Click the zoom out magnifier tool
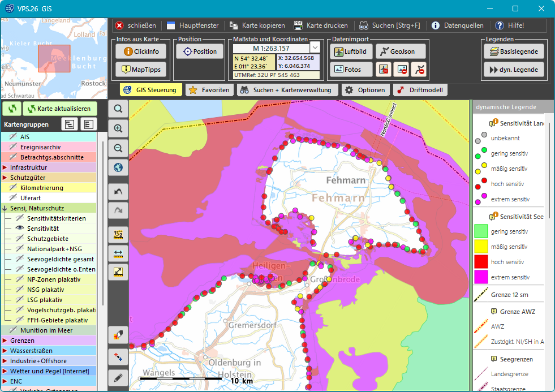 tap(118, 148)
